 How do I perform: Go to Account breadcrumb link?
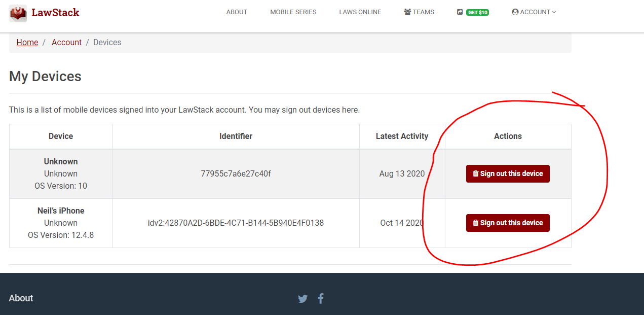66,43
